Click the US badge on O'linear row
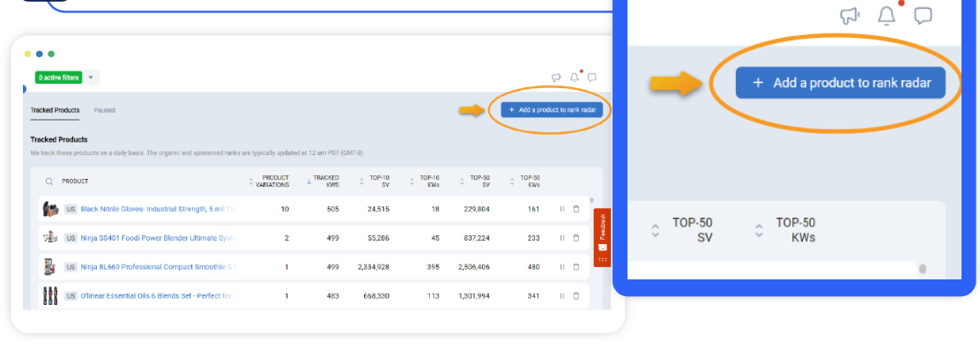The height and width of the screenshot is (349, 980). [70, 296]
